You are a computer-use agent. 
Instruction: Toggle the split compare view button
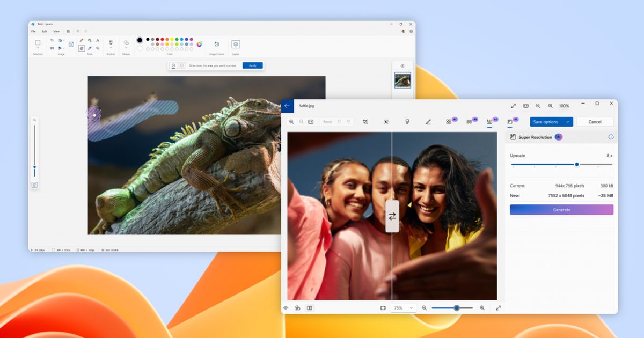pos(310,308)
